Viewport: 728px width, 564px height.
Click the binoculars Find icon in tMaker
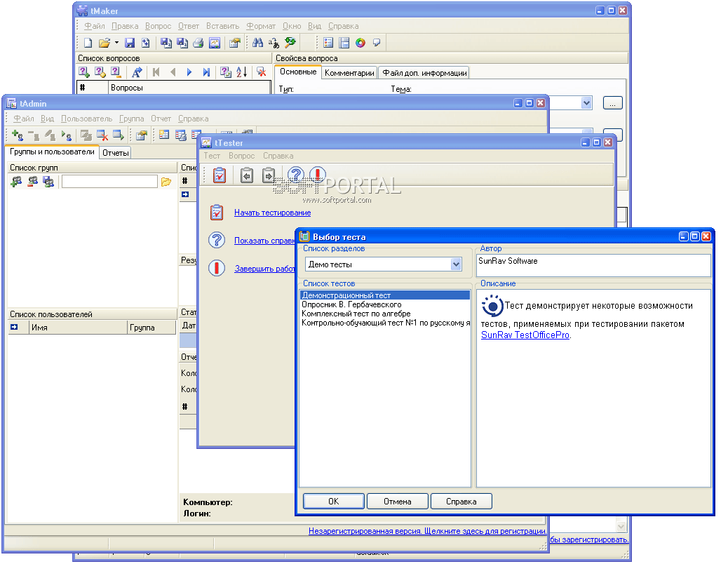(x=257, y=43)
